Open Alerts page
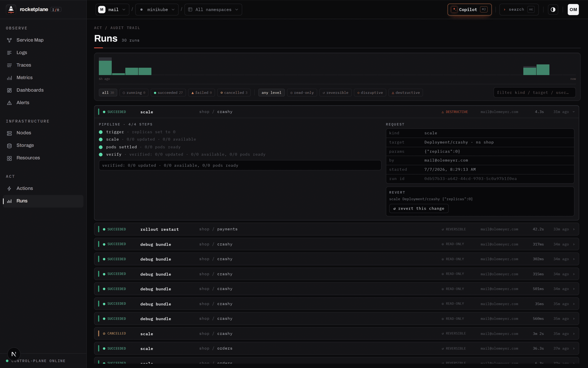 [x=43, y=103]
